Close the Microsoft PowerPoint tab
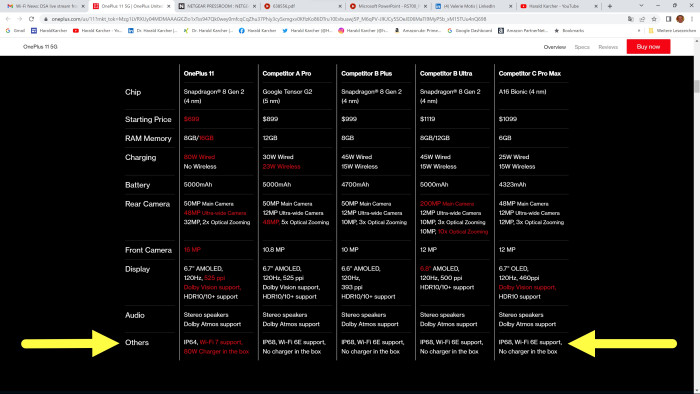 tap(425, 6)
